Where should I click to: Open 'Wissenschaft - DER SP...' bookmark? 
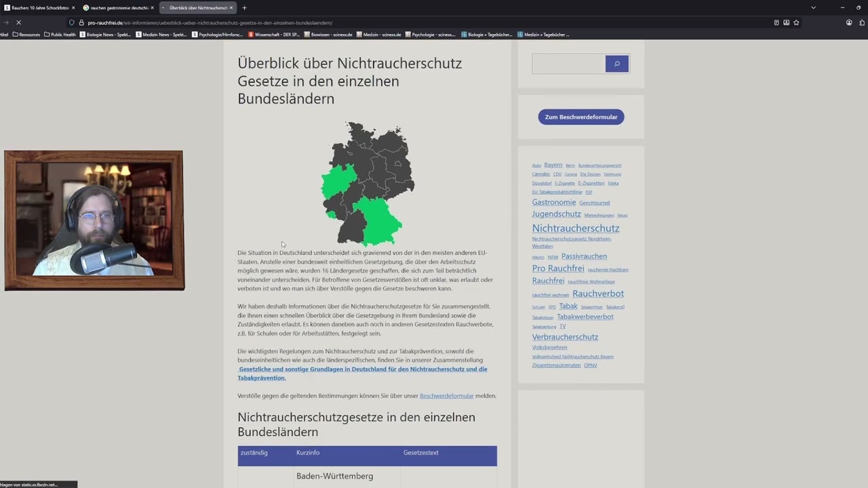tap(274, 34)
